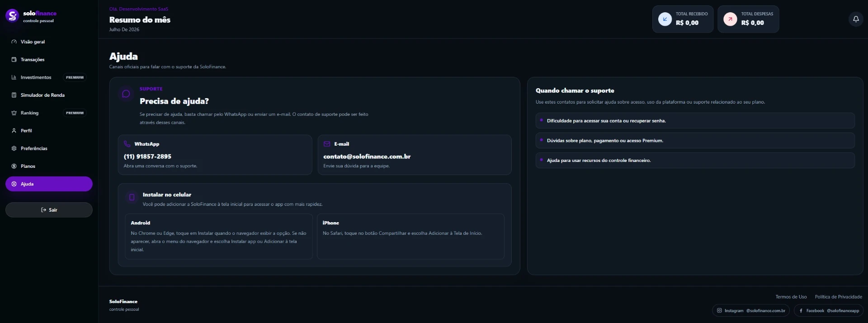Click the Preferências gear icon

tap(14, 148)
